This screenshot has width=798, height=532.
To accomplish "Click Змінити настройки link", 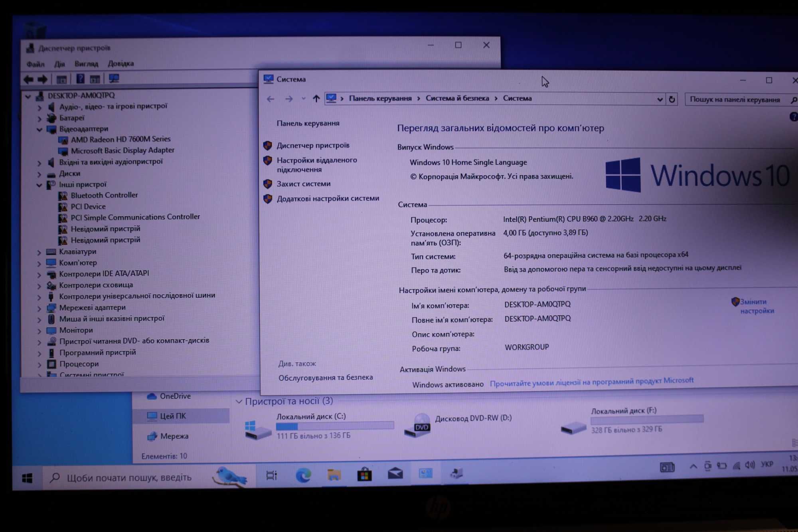I will pyautogui.click(x=757, y=306).
